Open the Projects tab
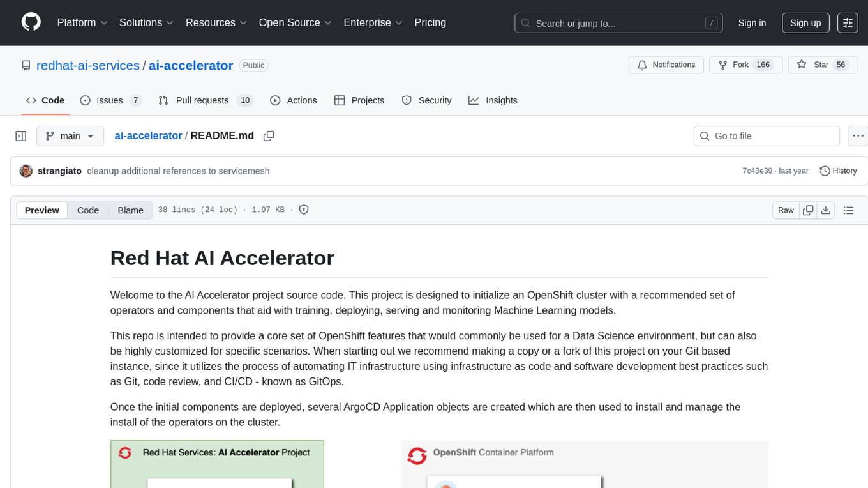Screen dimensions: 868x488 click(x=359, y=100)
